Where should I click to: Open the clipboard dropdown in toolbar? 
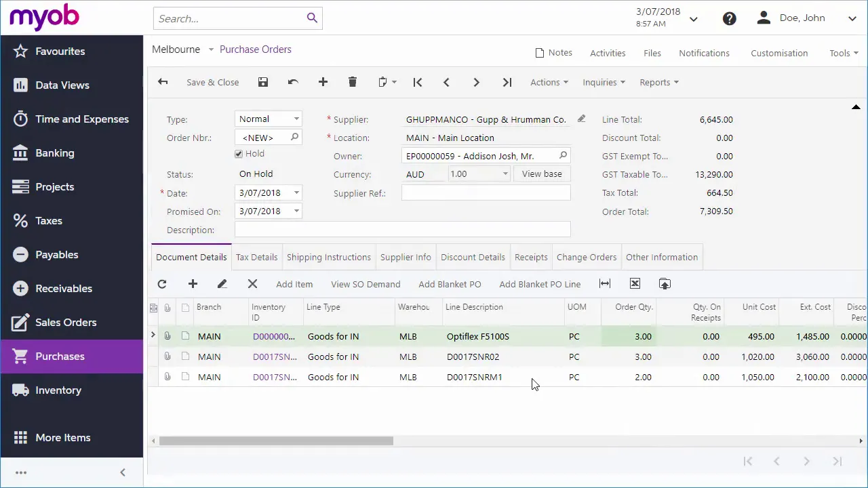(387, 82)
